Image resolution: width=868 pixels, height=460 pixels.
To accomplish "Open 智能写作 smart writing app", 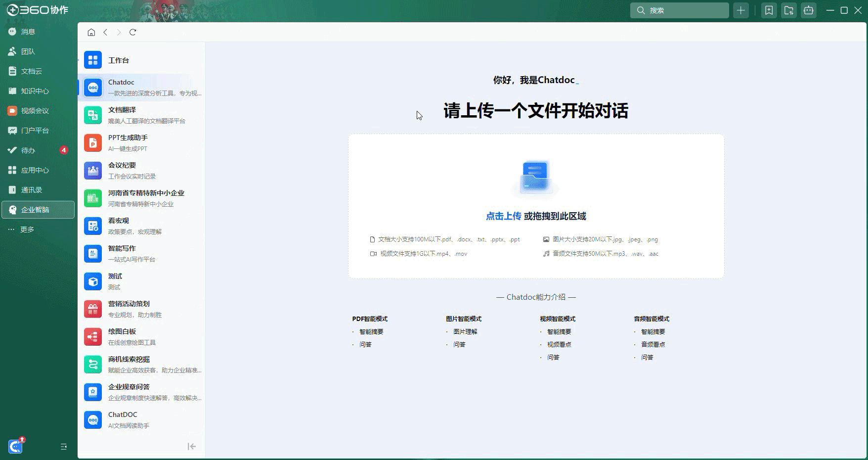I will (141, 254).
